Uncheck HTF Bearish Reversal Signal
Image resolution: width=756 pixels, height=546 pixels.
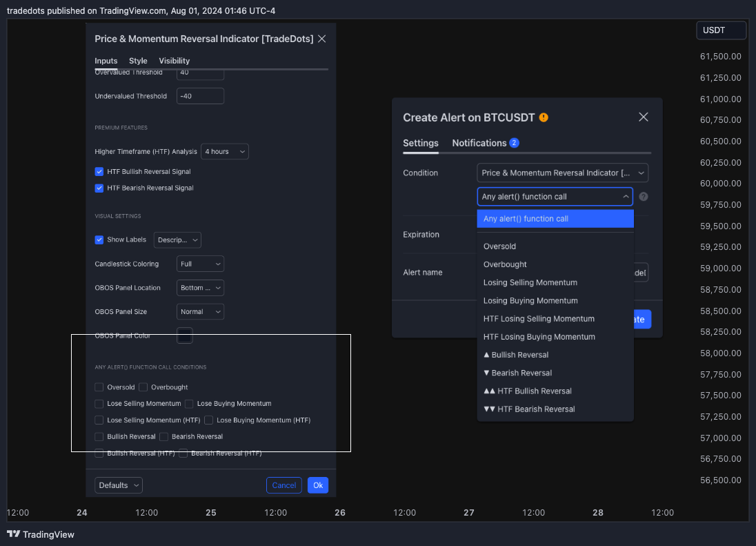(x=99, y=188)
